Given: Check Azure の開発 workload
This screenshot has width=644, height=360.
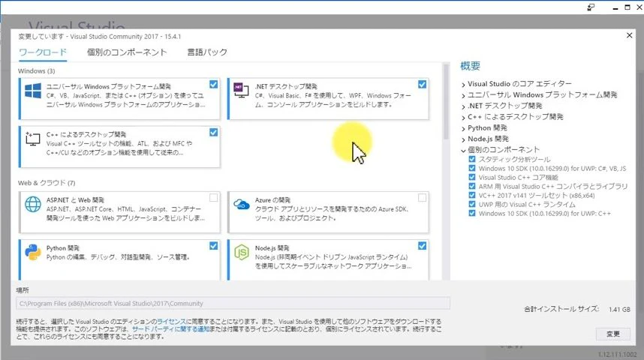Looking at the screenshot, I should point(423,198).
